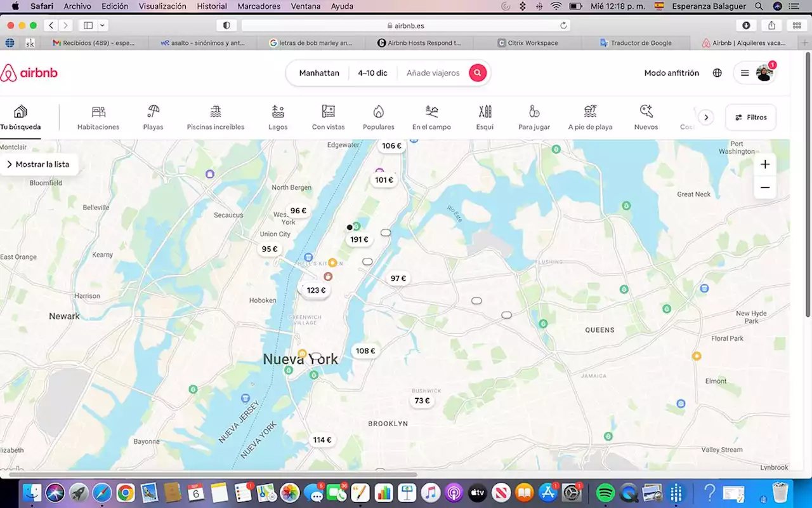Go back with Safari back arrow
812x508 pixels.
tap(51, 25)
